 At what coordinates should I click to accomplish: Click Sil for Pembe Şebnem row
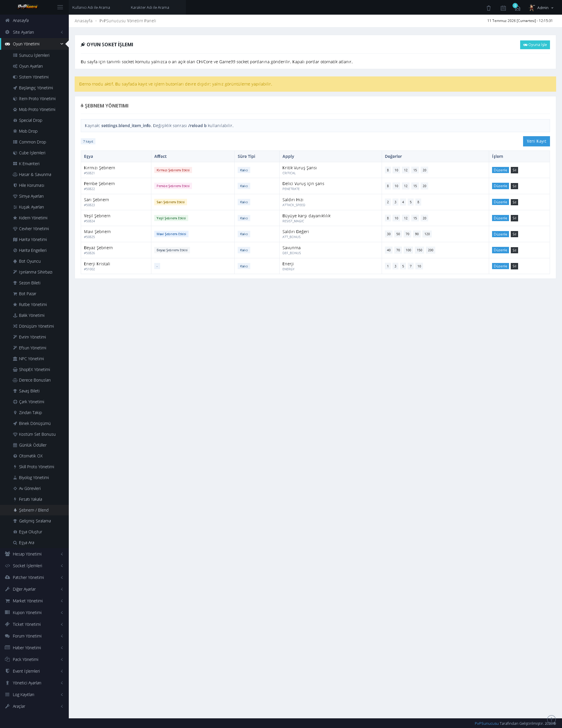coord(514,186)
